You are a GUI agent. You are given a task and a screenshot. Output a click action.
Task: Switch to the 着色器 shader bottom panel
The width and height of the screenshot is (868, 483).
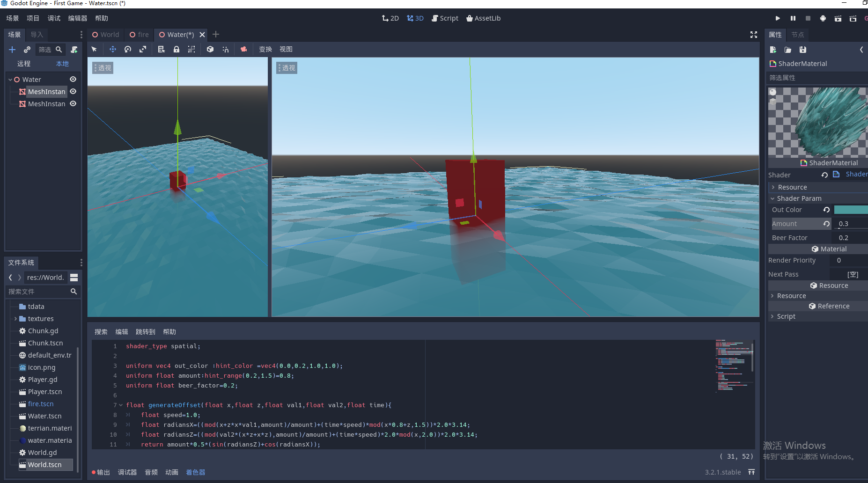(195, 472)
